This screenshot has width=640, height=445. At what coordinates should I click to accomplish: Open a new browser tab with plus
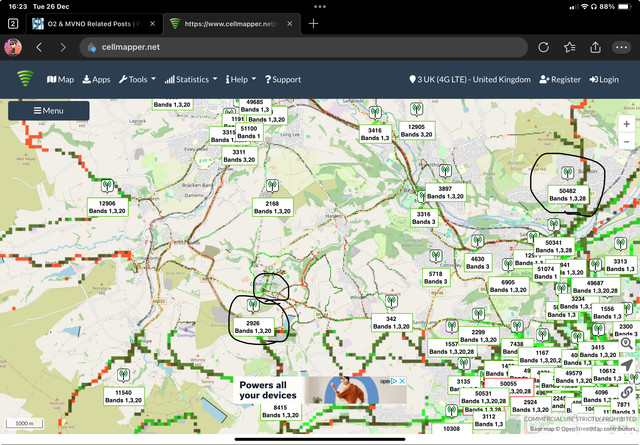[x=313, y=24]
